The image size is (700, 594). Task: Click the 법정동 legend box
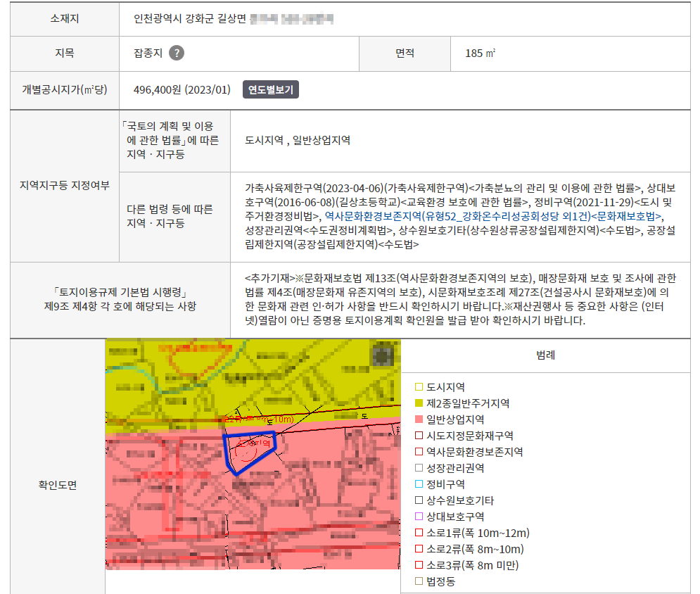click(x=419, y=581)
